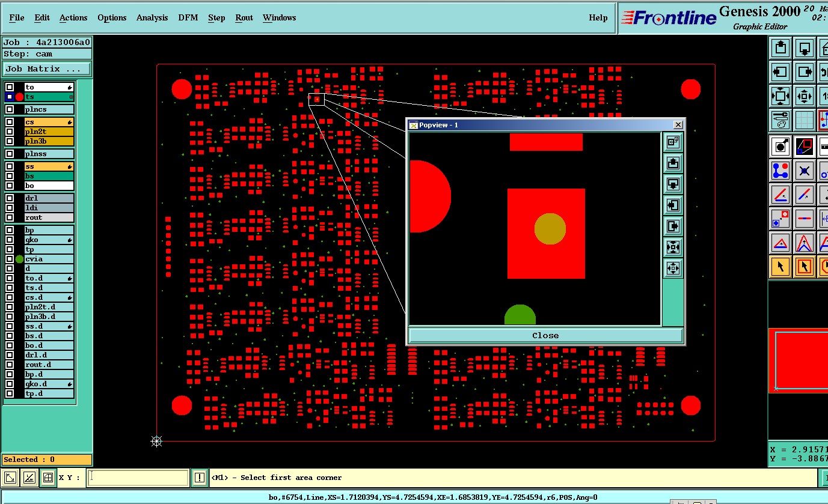828x504 pixels.
Task: Toggle display checkbox for layer cvia
Action: [x=10, y=259]
